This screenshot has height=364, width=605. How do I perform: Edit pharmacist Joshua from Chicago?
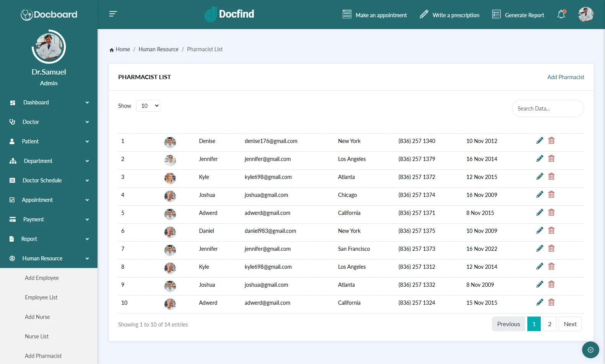(540, 195)
